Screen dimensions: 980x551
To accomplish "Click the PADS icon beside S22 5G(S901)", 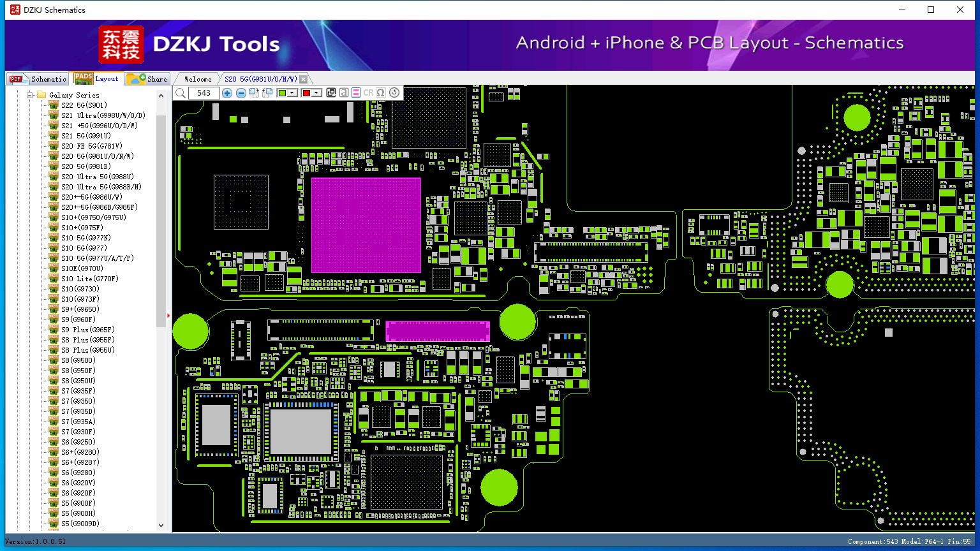I will [54, 105].
